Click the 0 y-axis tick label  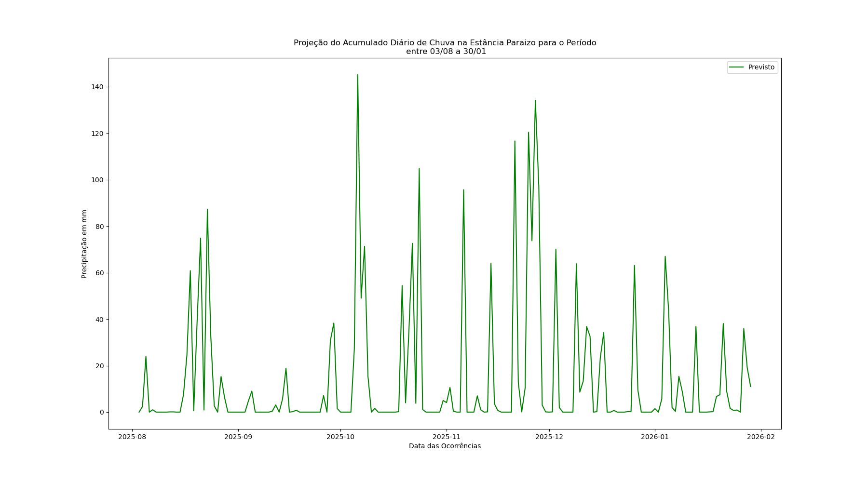[101, 413]
